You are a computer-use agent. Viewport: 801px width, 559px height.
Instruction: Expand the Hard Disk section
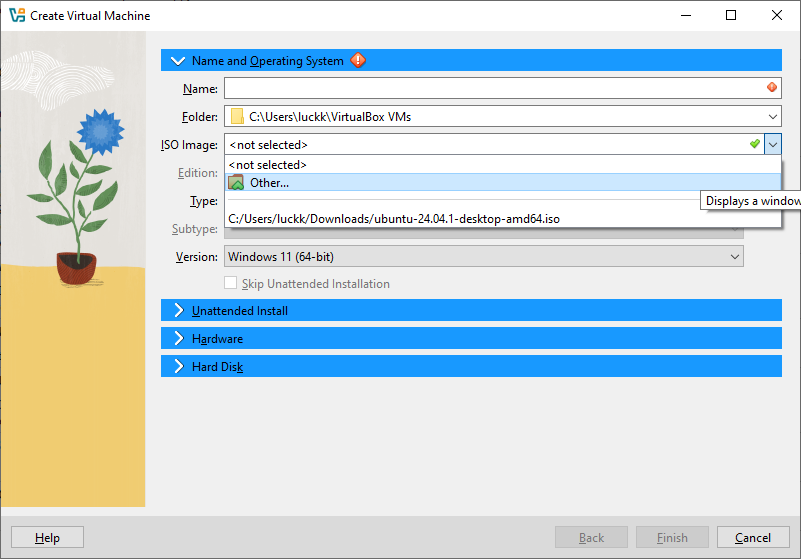(x=217, y=367)
